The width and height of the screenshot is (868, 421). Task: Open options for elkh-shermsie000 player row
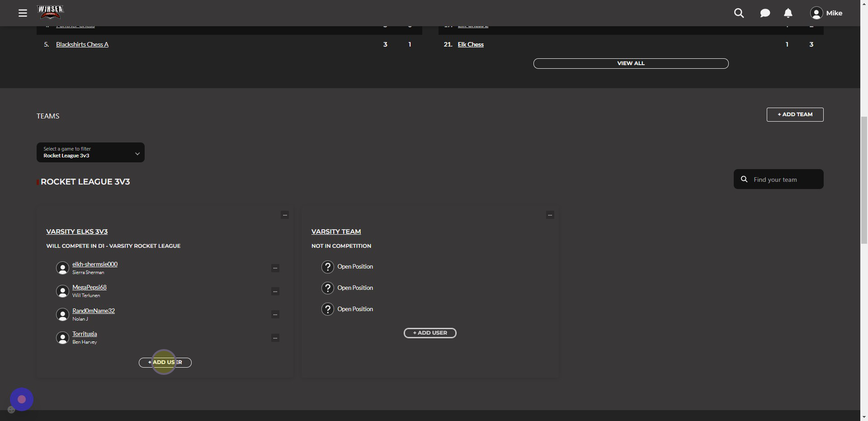(275, 268)
